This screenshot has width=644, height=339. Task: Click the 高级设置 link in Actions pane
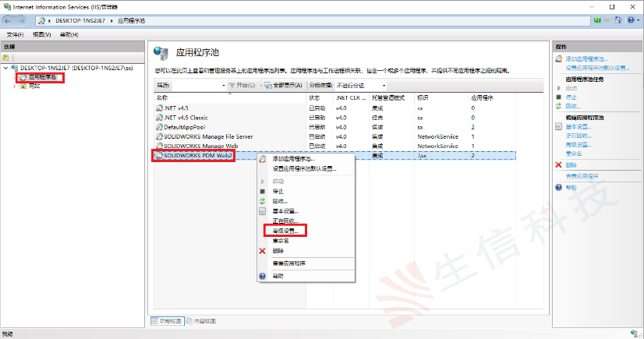(579, 145)
